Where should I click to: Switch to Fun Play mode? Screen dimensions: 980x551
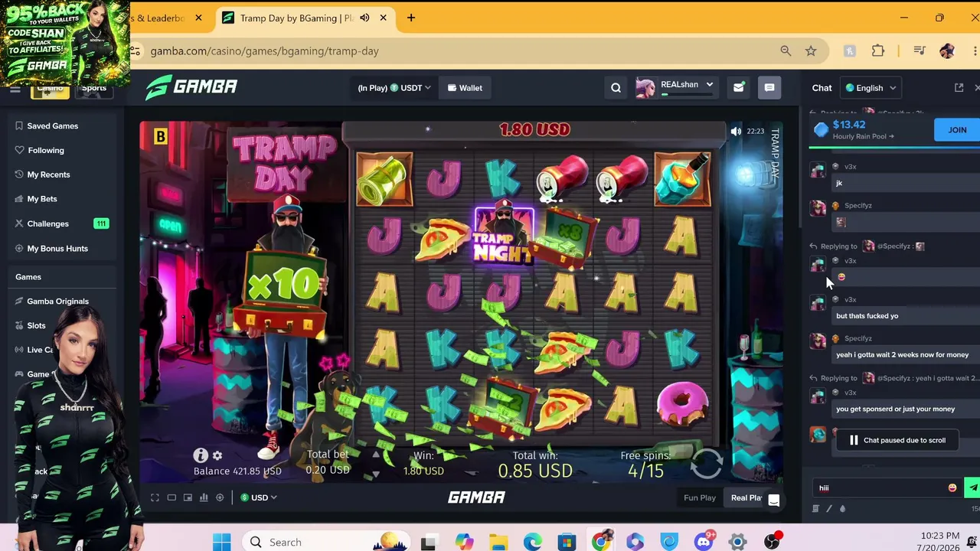[700, 497]
